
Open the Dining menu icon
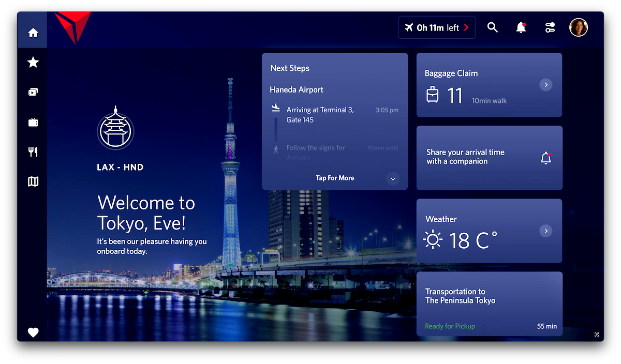coord(33,151)
